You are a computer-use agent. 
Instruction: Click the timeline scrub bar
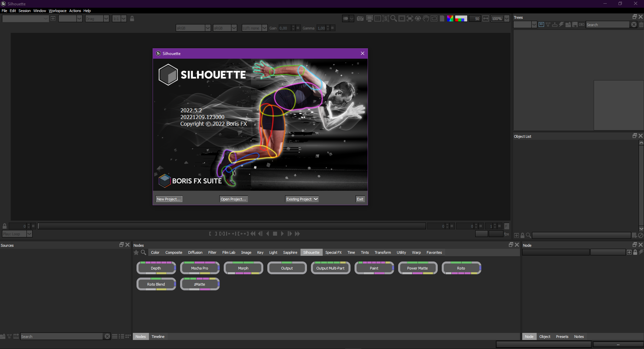[x=232, y=226]
